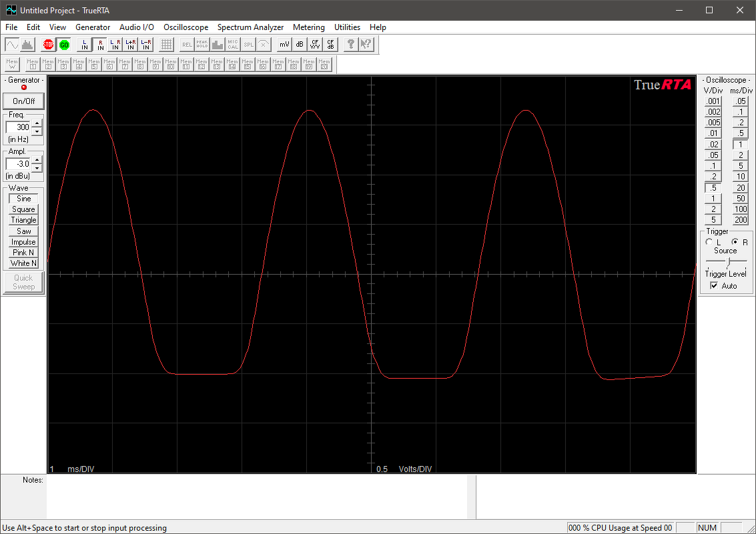Select the L R IN dual input icon
Screen dimensions: 756x534
115,45
